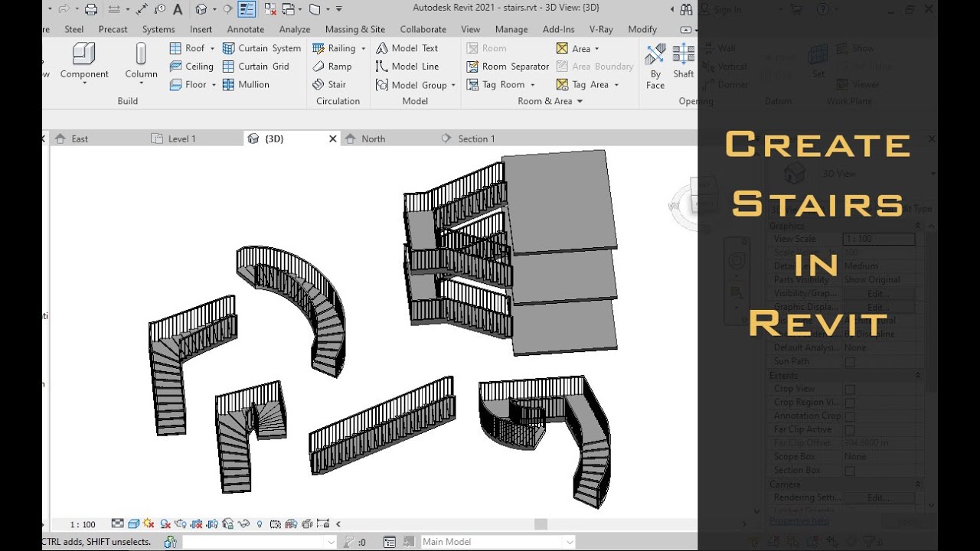Close the {3D} view tab
Screen dimensions: 980x551
click(332, 139)
